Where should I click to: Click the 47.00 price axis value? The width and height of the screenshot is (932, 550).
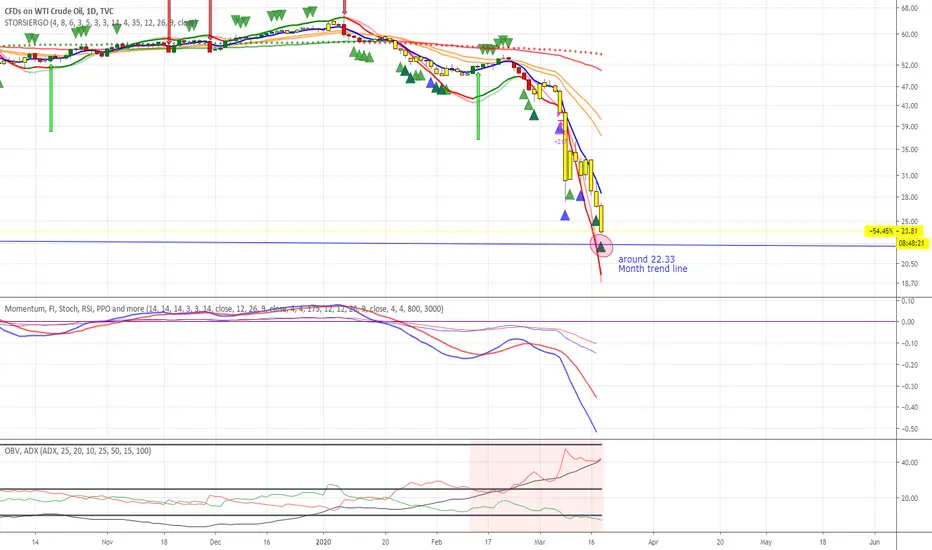[x=909, y=87]
